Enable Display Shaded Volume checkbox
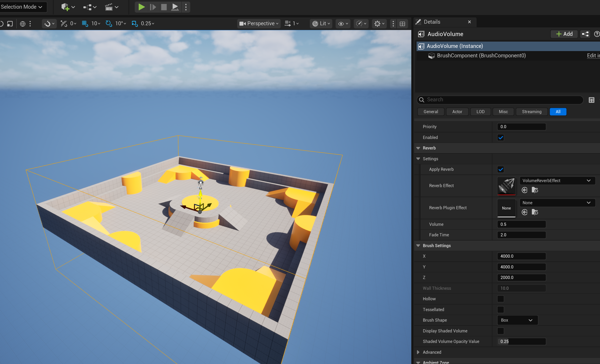The height and width of the screenshot is (364, 600). pos(501,331)
